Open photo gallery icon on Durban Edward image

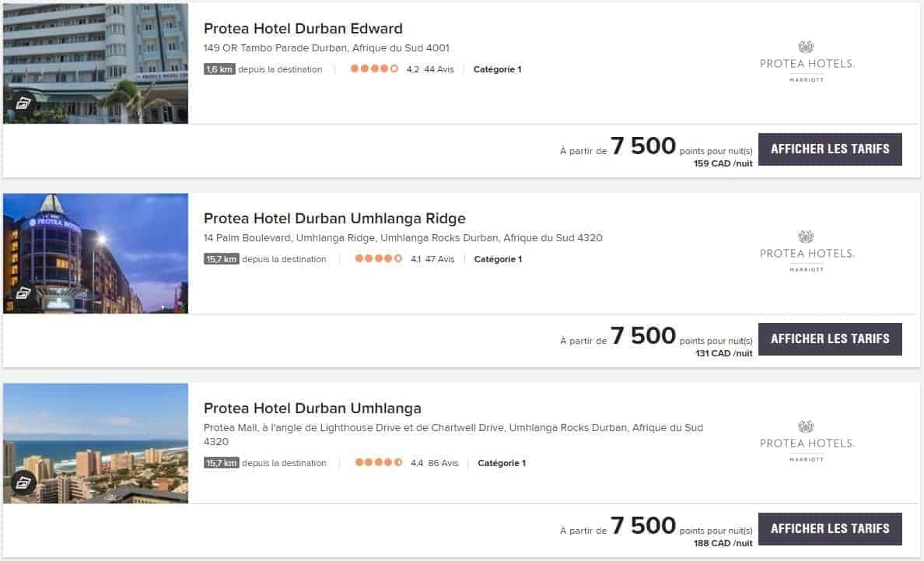(x=23, y=103)
